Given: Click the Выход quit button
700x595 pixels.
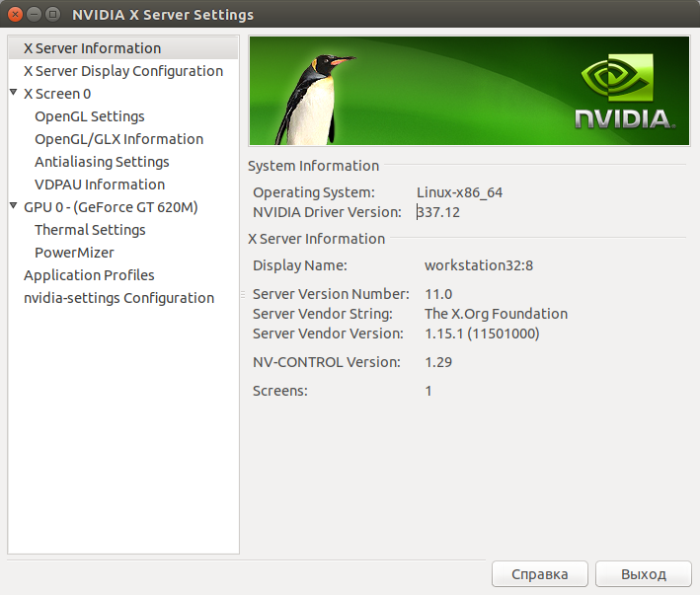Looking at the screenshot, I should click(644, 574).
